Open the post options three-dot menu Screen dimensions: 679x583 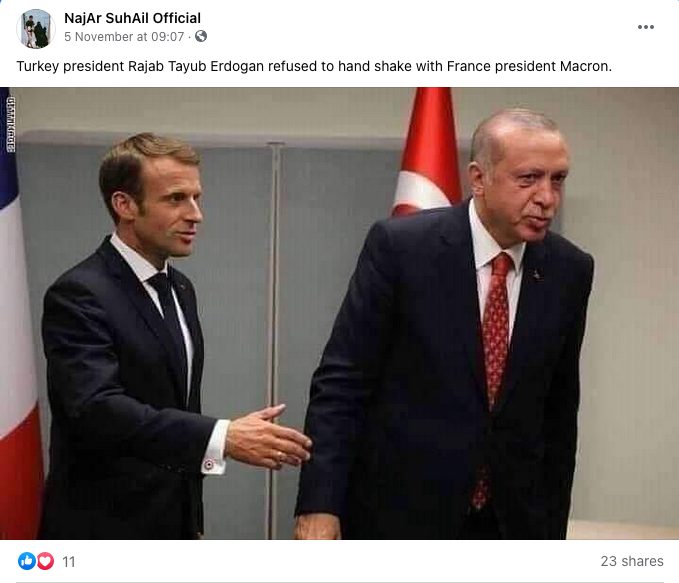[645, 27]
